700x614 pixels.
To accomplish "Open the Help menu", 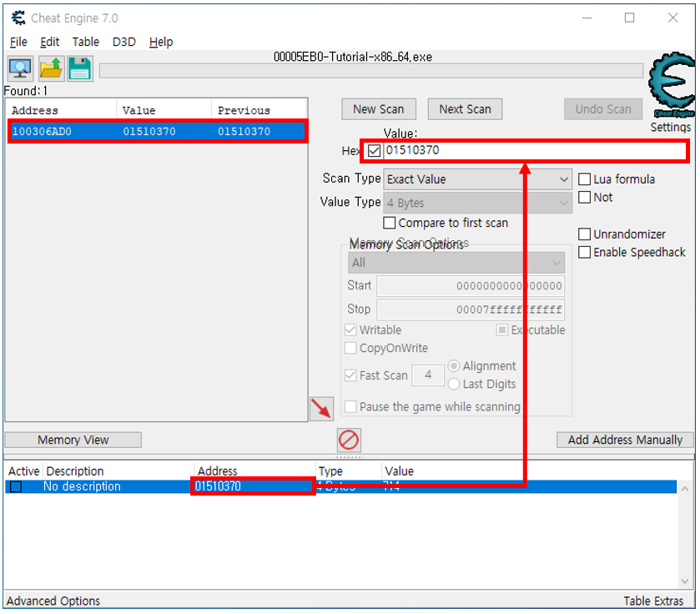I will tap(161, 42).
